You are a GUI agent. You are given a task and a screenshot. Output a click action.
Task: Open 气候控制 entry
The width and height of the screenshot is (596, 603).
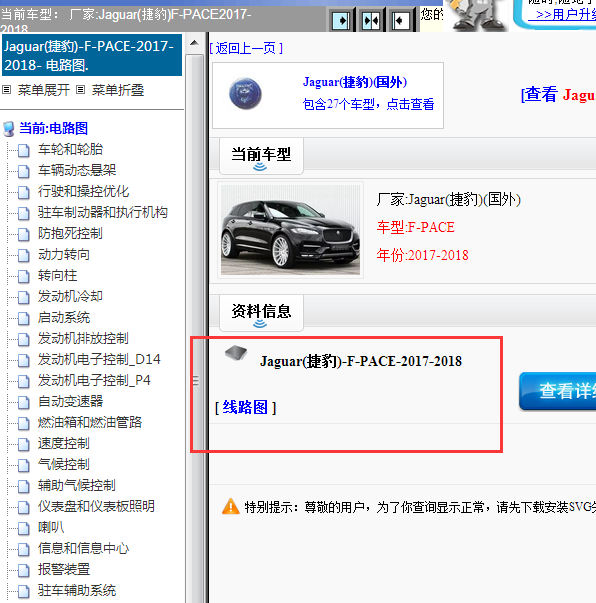[64, 465]
